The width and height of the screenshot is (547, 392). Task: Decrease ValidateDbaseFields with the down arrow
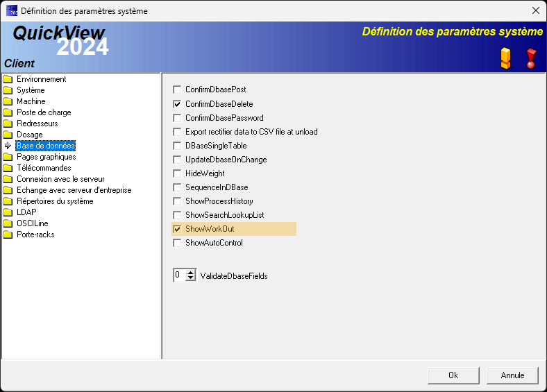(191, 279)
